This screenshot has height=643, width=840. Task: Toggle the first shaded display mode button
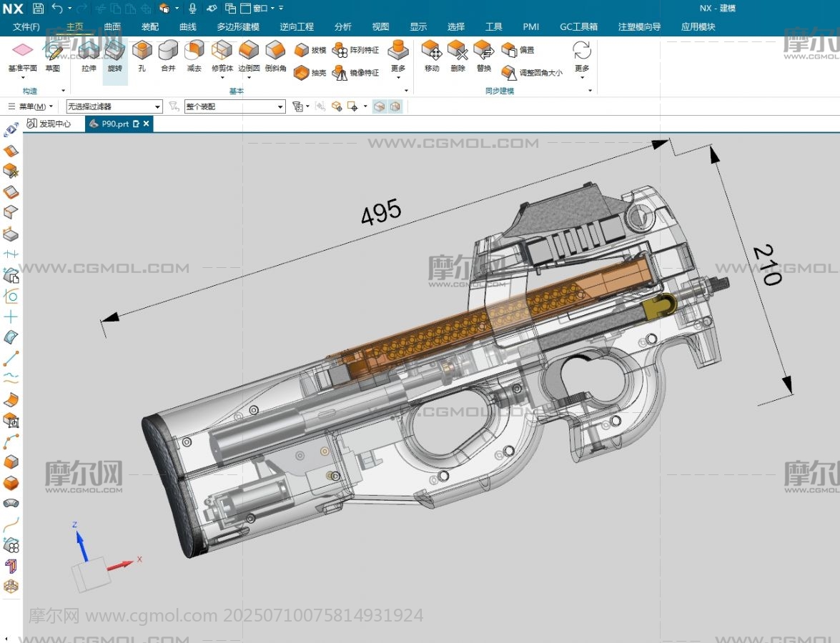coord(380,106)
